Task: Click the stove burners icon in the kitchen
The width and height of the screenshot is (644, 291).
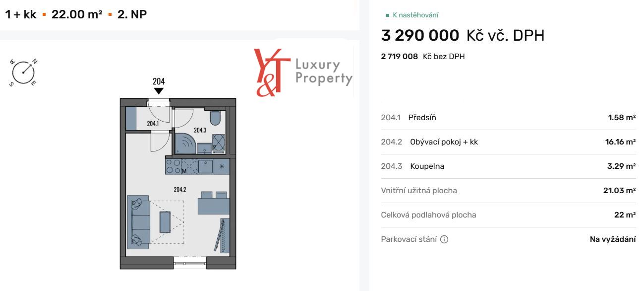Action: point(173,166)
